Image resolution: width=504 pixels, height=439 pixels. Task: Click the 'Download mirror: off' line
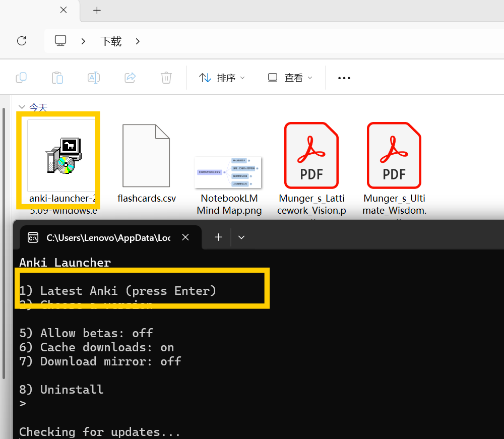click(x=100, y=361)
